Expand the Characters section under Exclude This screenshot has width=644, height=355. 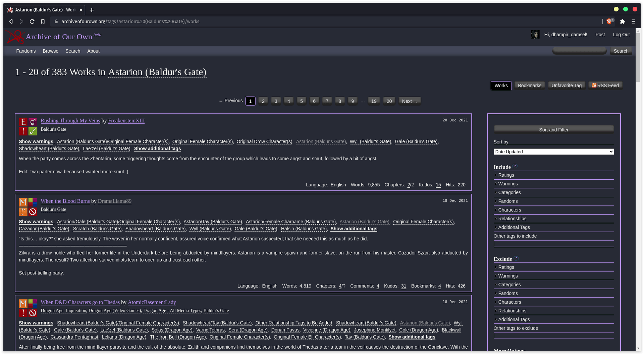pyautogui.click(x=509, y=302)
